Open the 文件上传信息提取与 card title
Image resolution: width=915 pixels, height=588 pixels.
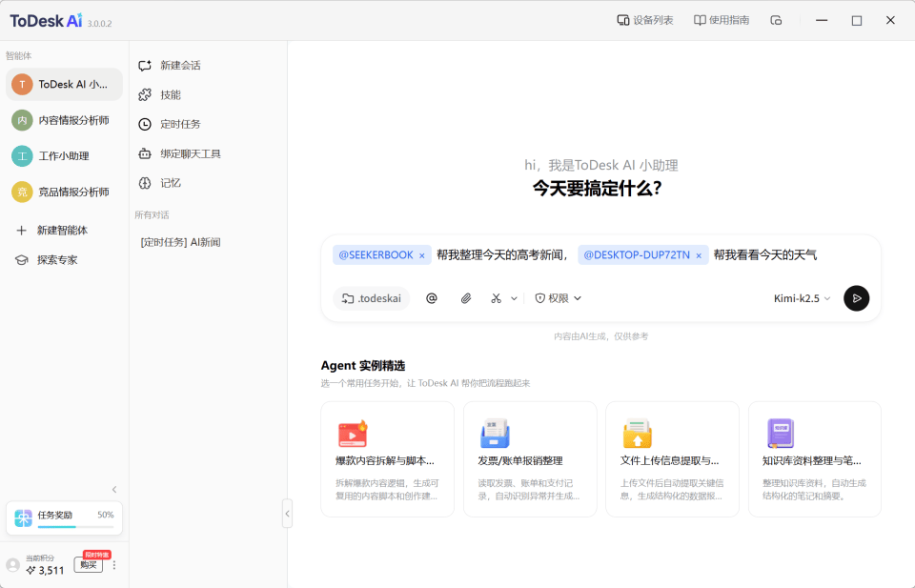669,461
